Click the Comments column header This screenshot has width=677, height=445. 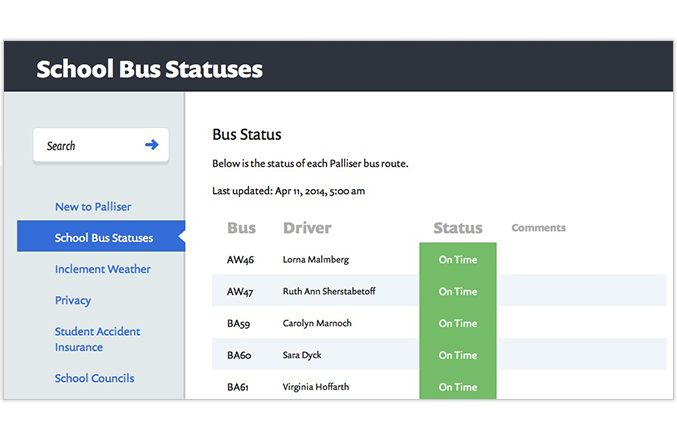pos(538,228)
